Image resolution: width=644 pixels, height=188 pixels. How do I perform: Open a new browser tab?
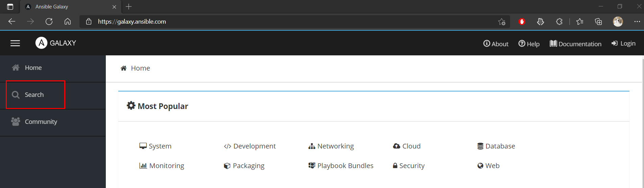click(129, 6)
